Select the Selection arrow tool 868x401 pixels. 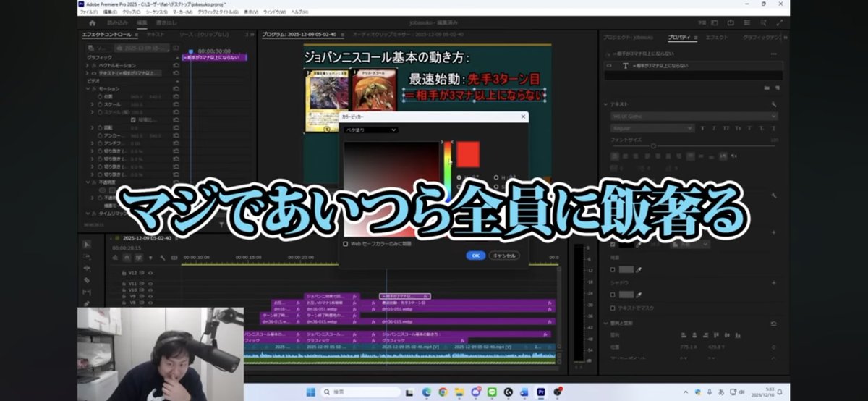coord(87,245)
